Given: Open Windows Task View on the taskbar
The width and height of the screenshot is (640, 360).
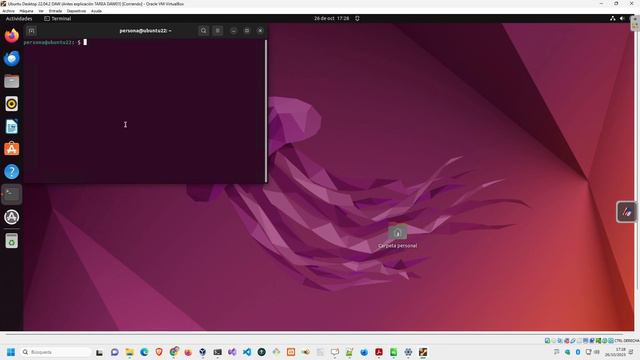Looking at the screenshot, I should [x=99, y=352].
